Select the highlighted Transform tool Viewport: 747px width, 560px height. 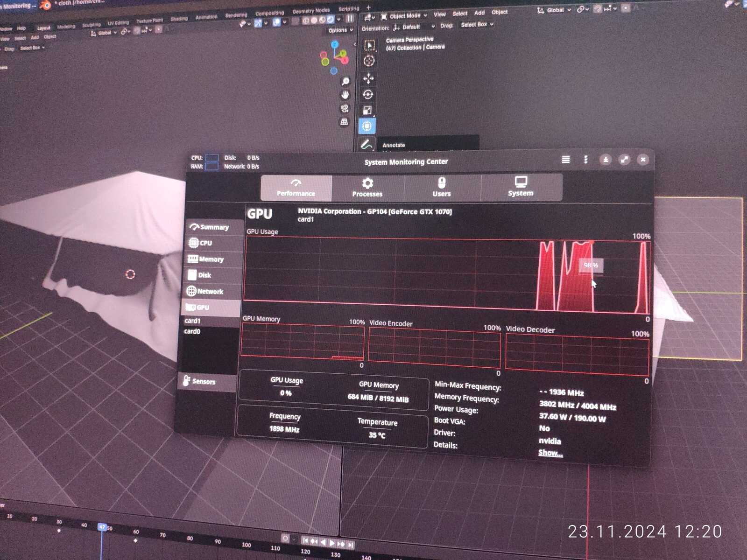pyautogui.click(x=367, y=126)
